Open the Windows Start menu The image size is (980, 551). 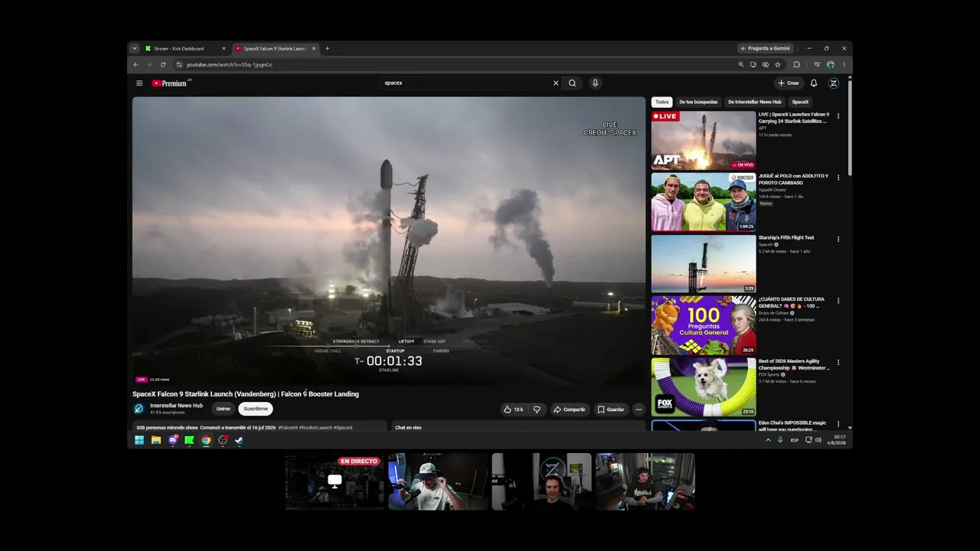point(139,440)
